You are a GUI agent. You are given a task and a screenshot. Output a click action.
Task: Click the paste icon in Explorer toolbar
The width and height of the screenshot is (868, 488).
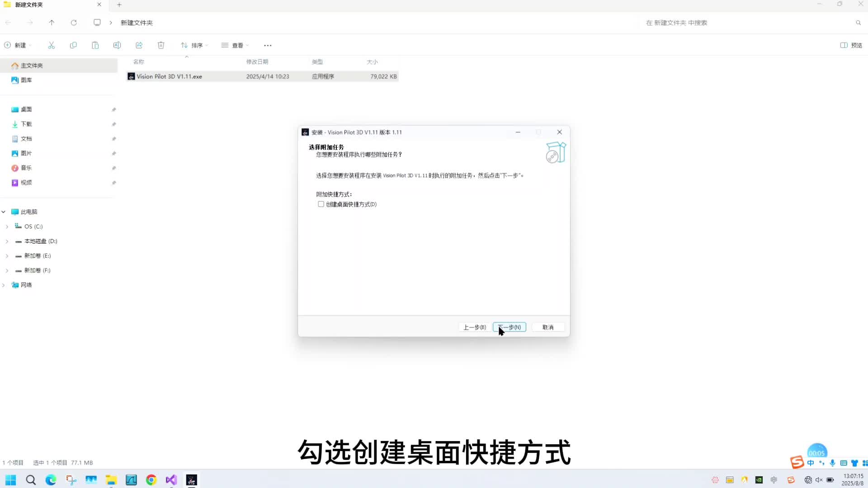(95, 45)
